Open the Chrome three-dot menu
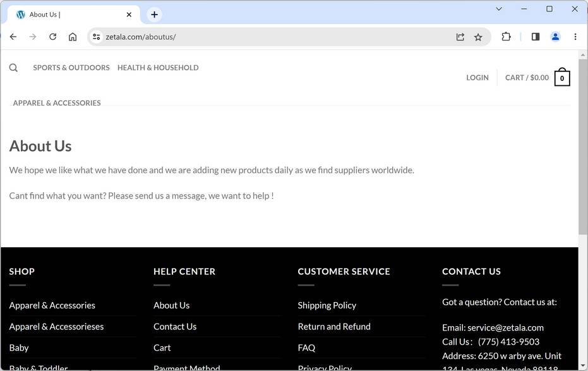Screen dimensions: 588x371 tap(575, 37)
